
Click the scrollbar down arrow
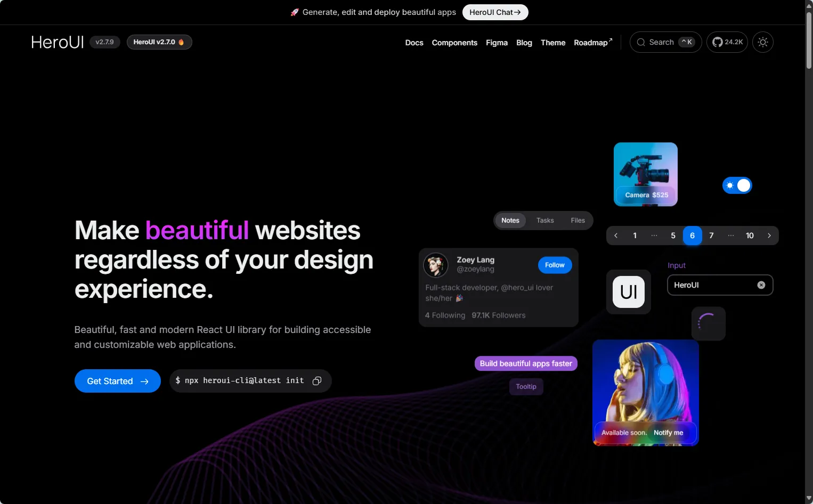coord(809,499)
